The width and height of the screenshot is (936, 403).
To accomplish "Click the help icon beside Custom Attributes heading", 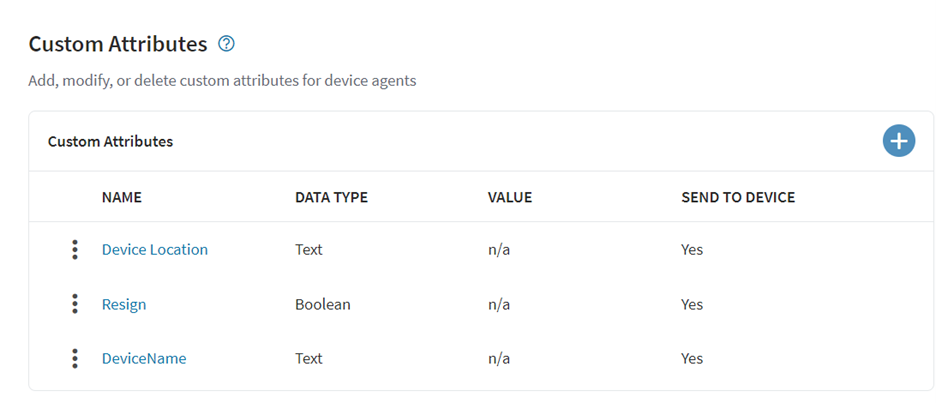I will click(226, 44).
